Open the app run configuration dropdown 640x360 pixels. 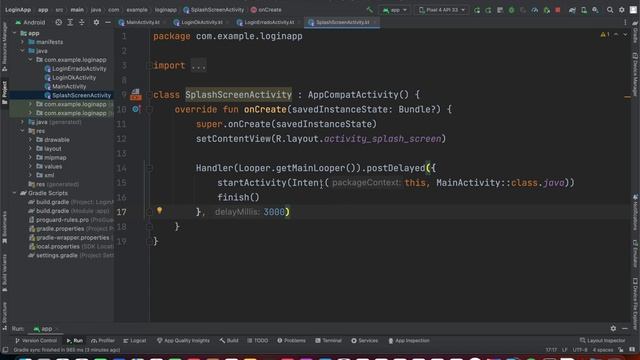click(x=395, y=10)
